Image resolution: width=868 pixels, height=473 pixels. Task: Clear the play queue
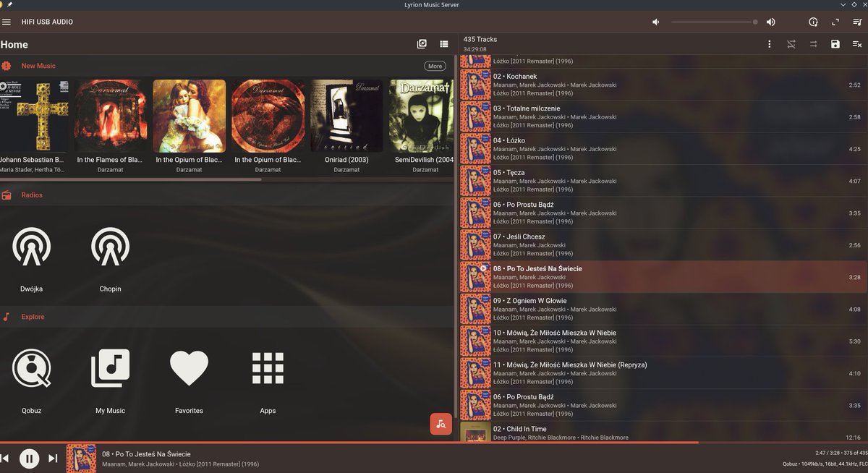[x=857, y=44]
